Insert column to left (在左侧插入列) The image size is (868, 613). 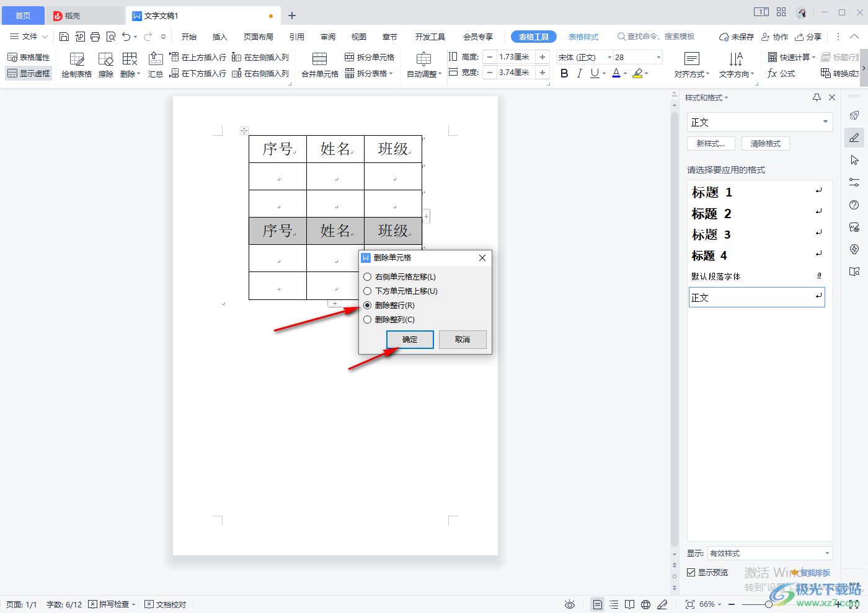tap(260, 57)
